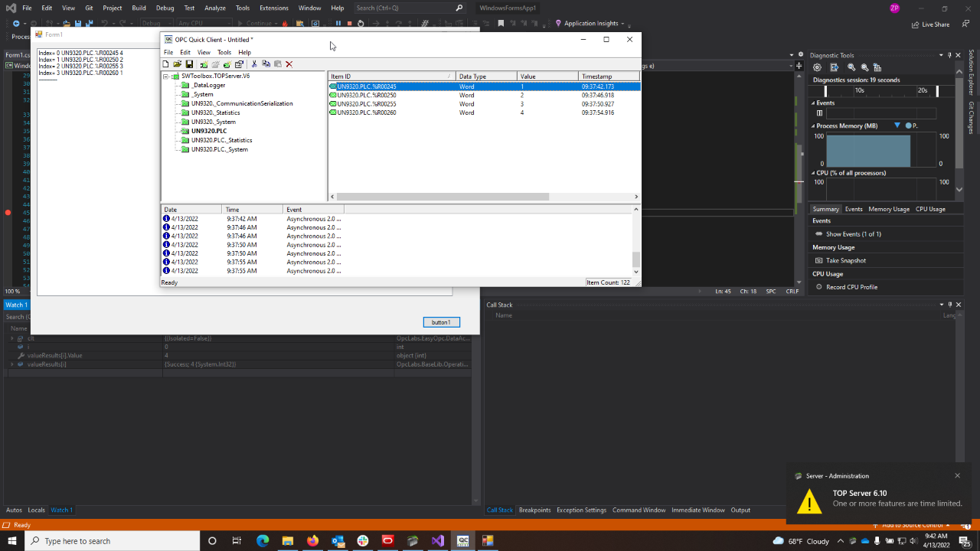Click Live Share icon in Visual Studio
This screenshot has height=551, width=980.
pyautogui.click(x=916, y=24)
